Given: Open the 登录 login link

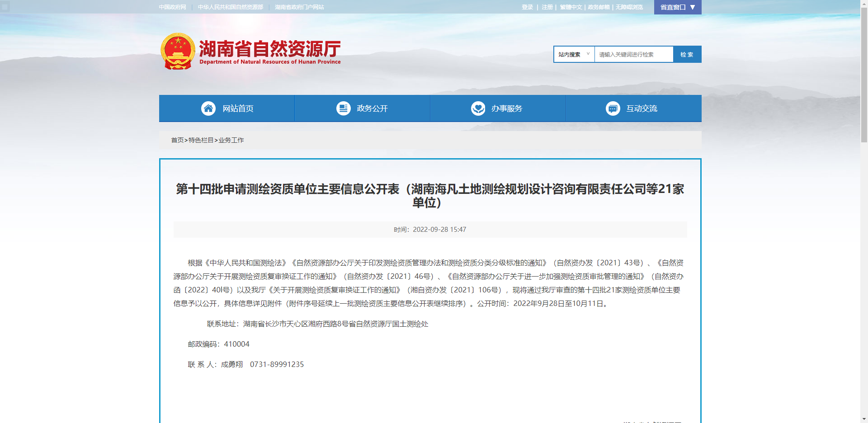Looking at the screenshot, I should (x=526, y=7).
